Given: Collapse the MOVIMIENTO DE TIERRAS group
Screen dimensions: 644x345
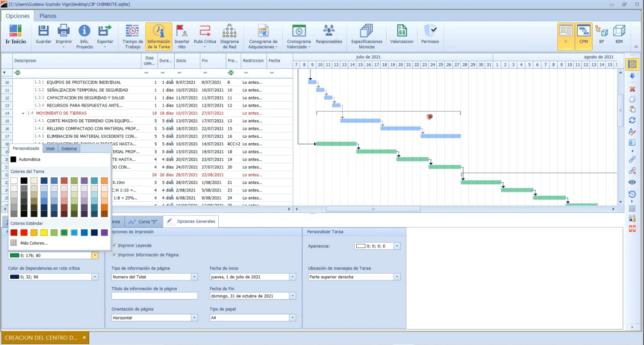Looking at the screenshot, I should coord(23,113).
